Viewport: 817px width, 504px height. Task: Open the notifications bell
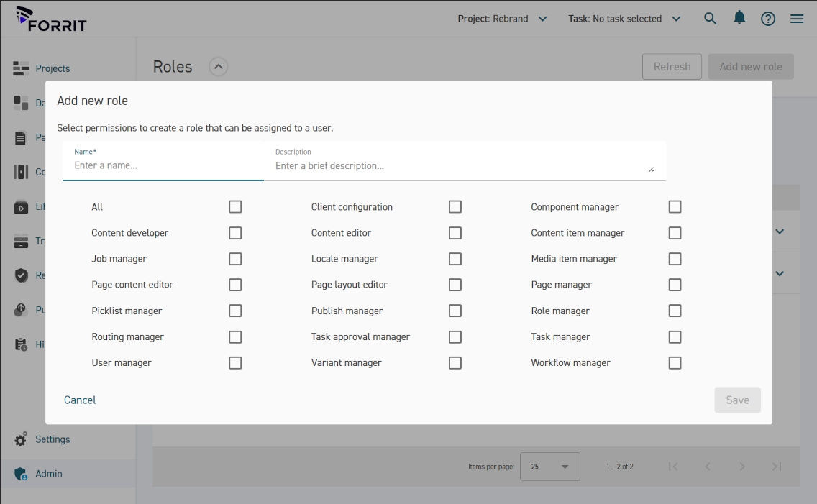pos(739,18)
